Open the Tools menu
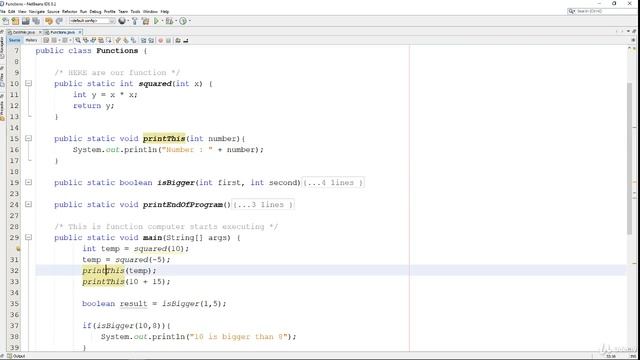 (x=135, y=11)
